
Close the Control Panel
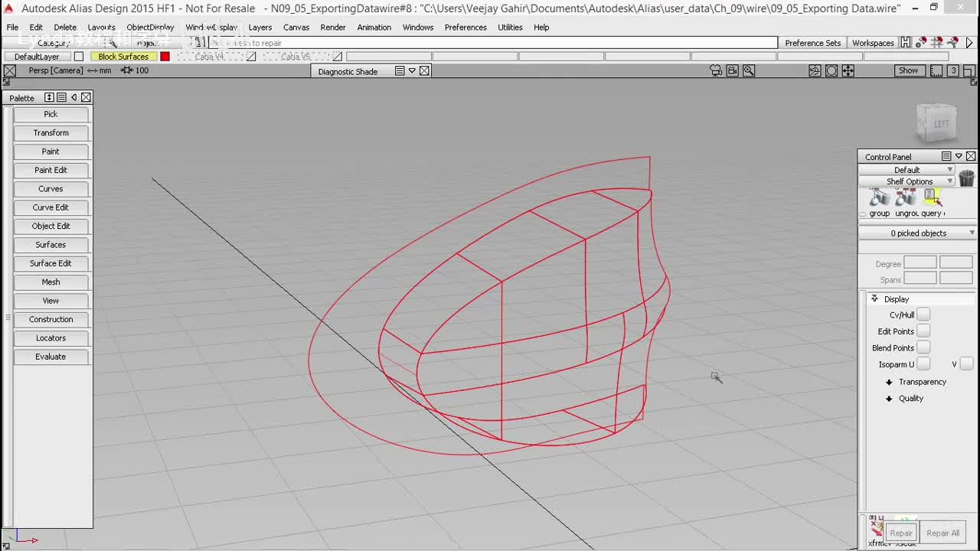pyautogui.click(x=971, y=156)
